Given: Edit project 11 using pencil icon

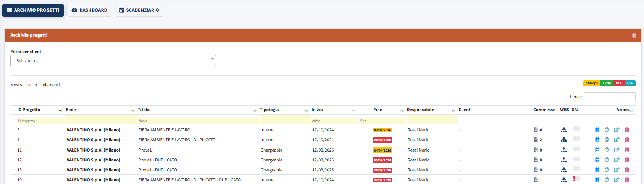Looking at the screenshot, I should click(x=617, y=150).
